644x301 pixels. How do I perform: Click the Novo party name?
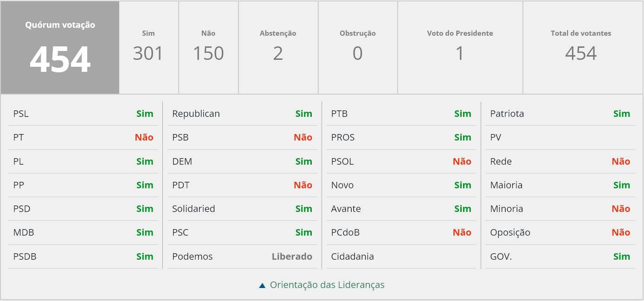[342, 185]
